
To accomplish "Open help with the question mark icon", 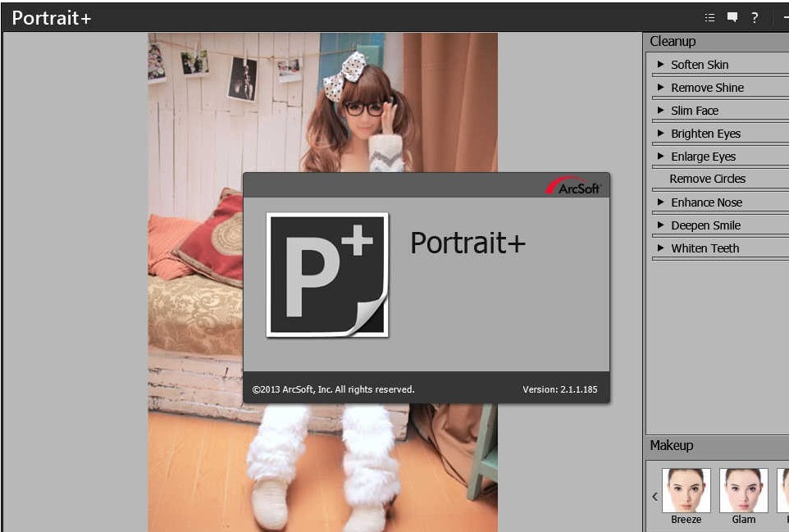I will tap(755, 17).
